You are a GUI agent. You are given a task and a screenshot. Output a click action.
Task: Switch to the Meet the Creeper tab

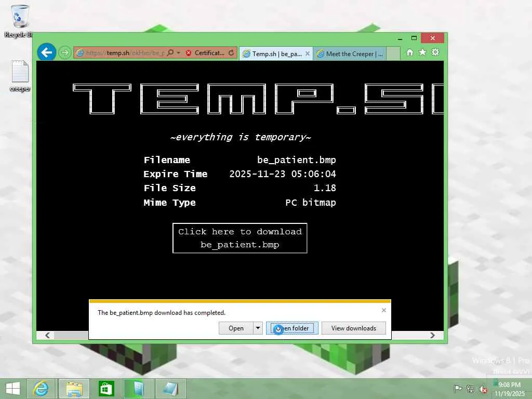pos(350,54)
